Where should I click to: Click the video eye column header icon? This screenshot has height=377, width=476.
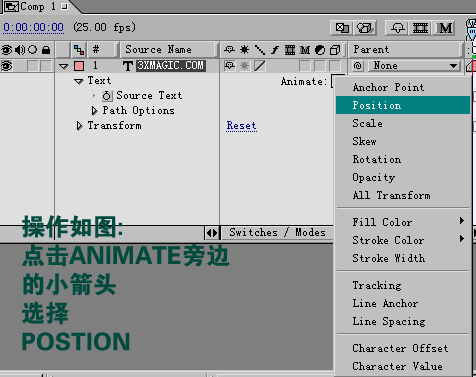tap(7, 50)
